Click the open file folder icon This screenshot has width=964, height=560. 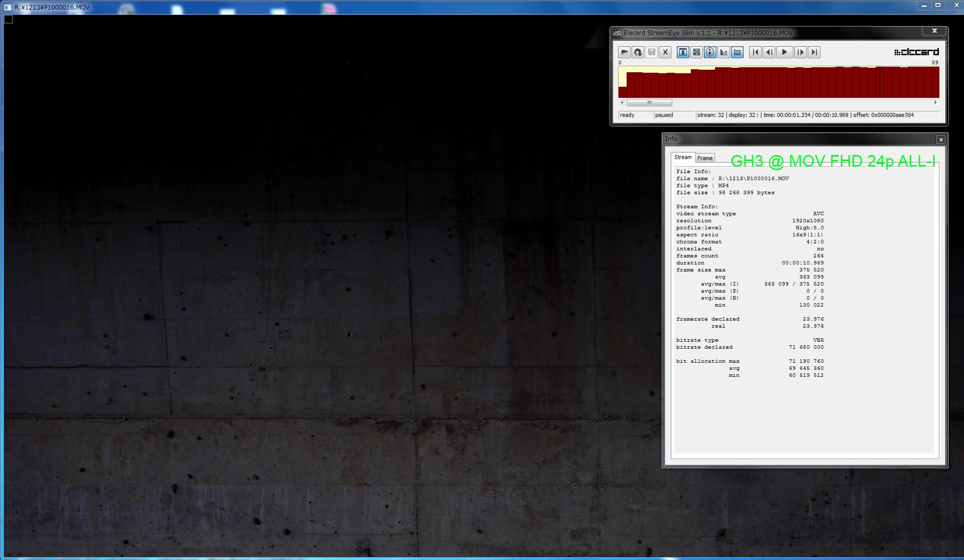[624, 52]
